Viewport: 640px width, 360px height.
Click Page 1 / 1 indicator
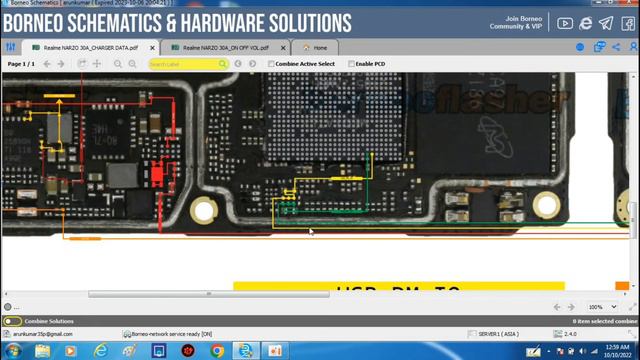pos(21,64)
